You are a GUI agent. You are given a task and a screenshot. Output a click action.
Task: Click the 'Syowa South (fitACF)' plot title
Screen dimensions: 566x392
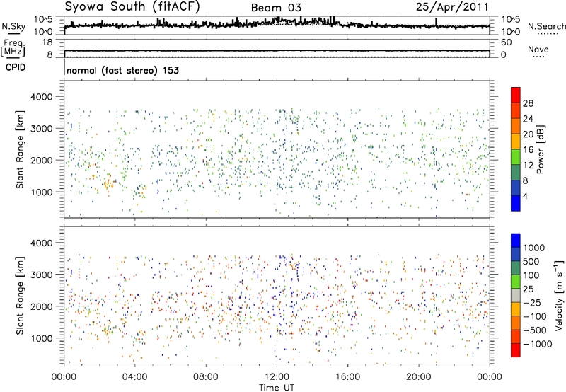[x=132, y=6]
